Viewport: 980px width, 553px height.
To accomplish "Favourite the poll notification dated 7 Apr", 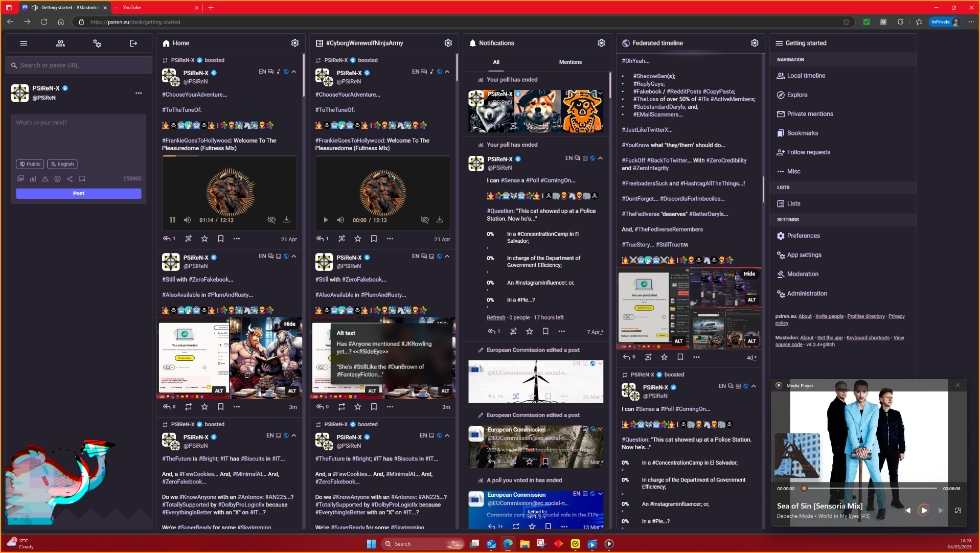I will (x=529, y=332).
